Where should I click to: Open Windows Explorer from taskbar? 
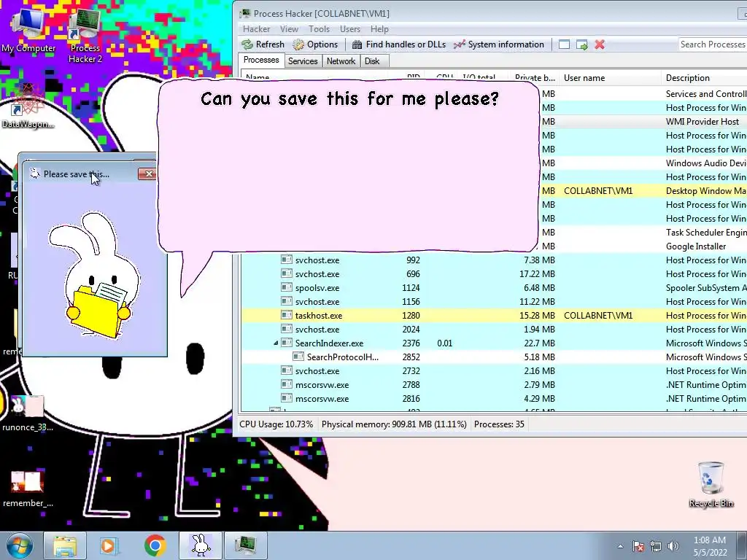coord(65,545)
